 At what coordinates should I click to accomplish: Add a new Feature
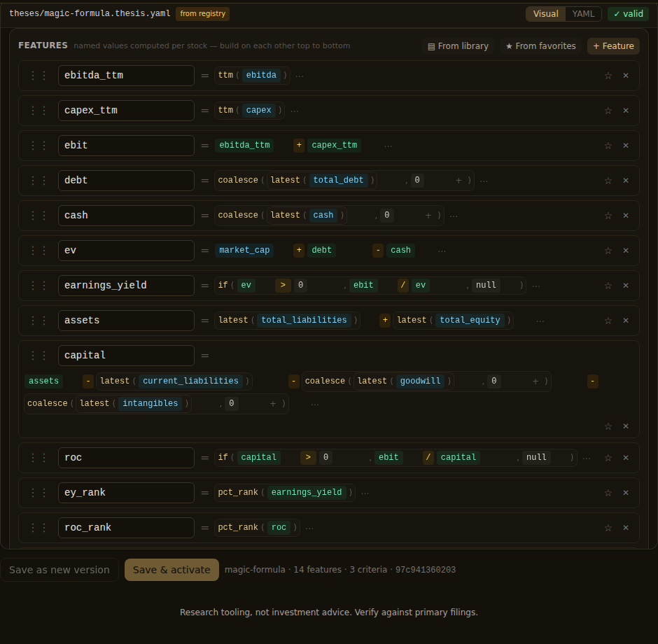613,46
